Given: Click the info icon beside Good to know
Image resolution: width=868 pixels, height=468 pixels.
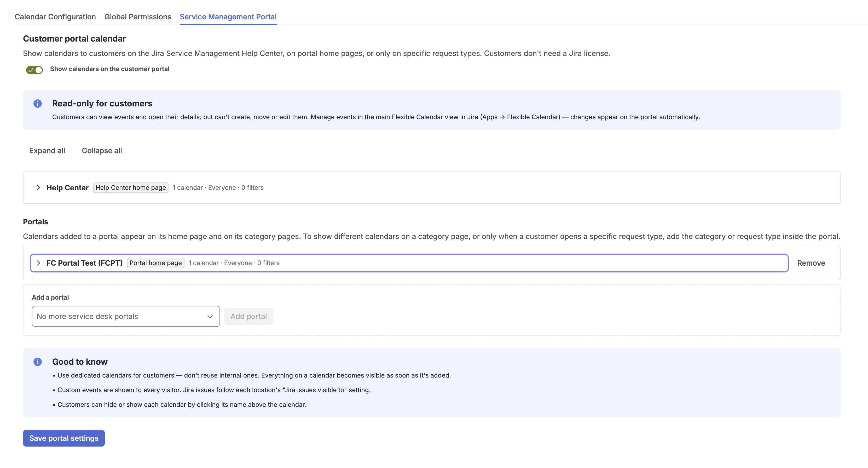Looking at the screenshot, I should (37, 362).
